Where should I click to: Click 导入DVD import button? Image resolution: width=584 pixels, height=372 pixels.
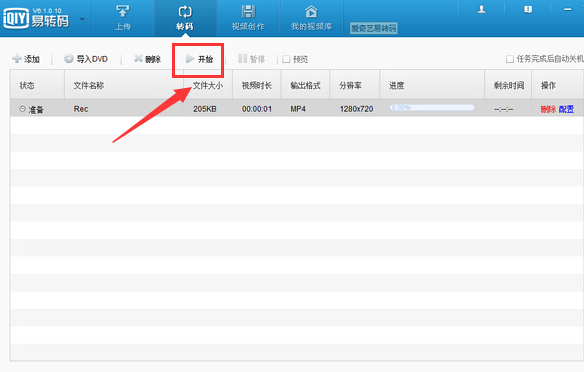[x=86, y=59]
